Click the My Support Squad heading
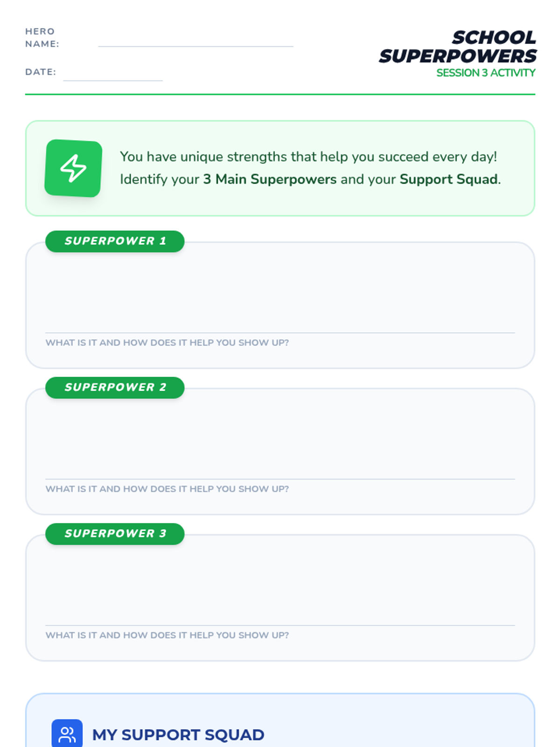Screen dimensions: 560x747 (178, 735)
